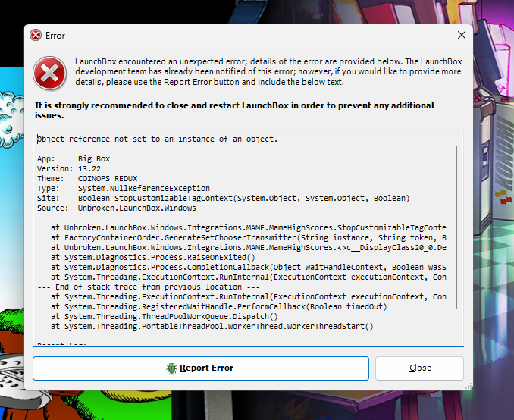The image size is (514, 420).
Task: Select the 'Version: 13.22' line
Action: click(x=69, y=168)
